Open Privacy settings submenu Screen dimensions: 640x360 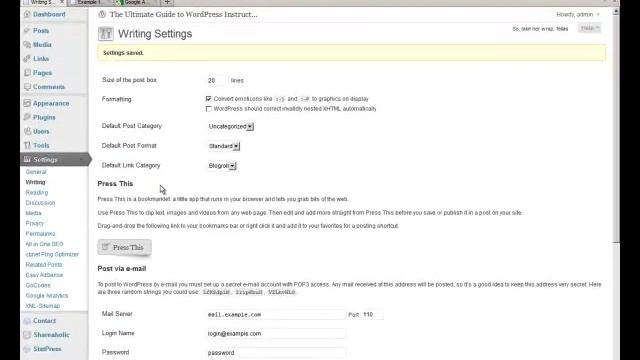(x=35, y=223)
